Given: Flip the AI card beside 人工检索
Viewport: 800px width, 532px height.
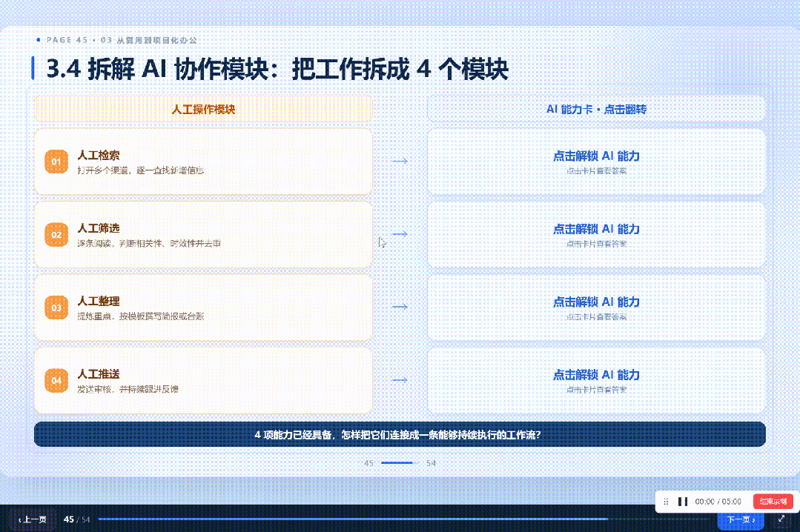Looking at the screenshot, I should (x=596, y=162).
